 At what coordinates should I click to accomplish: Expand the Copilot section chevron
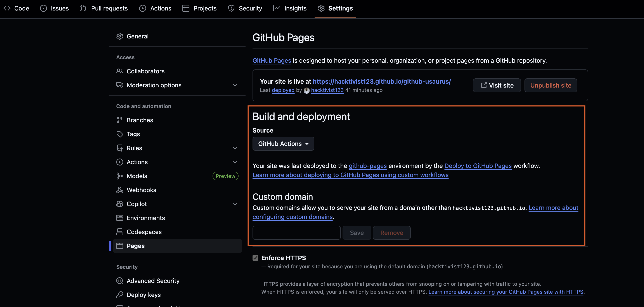(x=235, y=204)
